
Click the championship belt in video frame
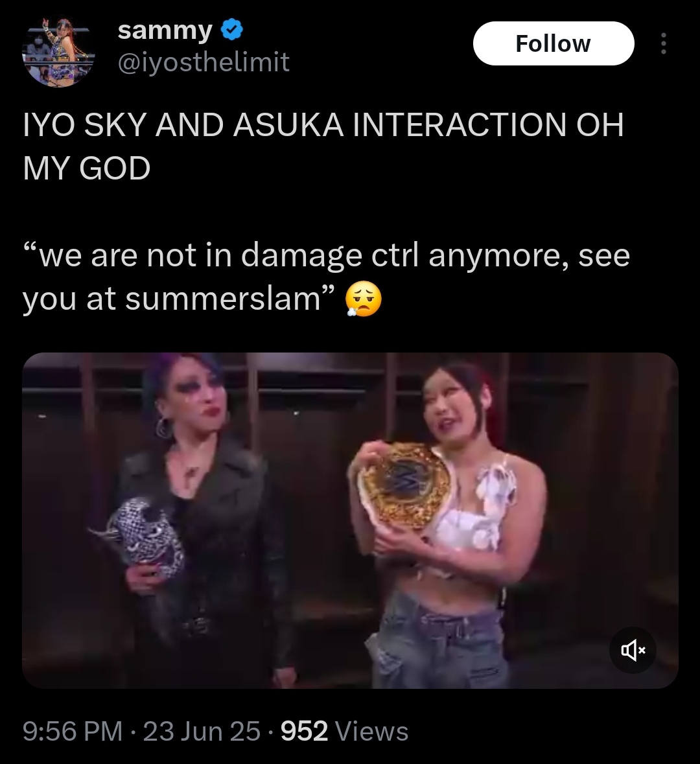click(x=404, y=487)
